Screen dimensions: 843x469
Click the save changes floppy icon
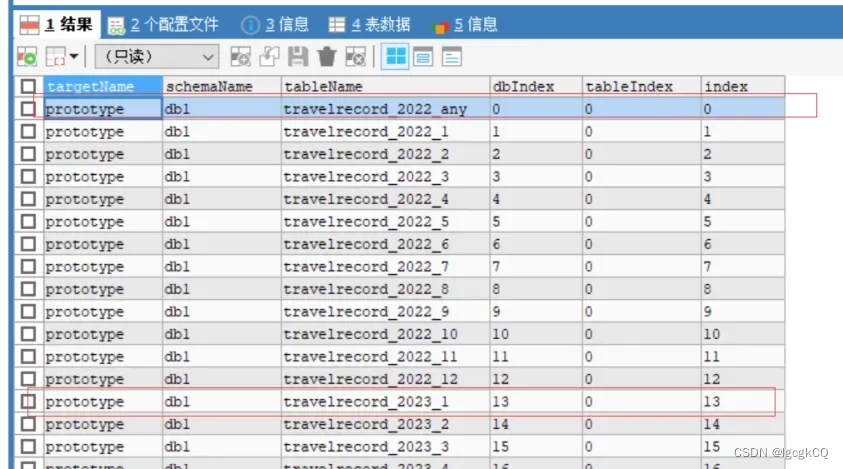click(298, 56)
